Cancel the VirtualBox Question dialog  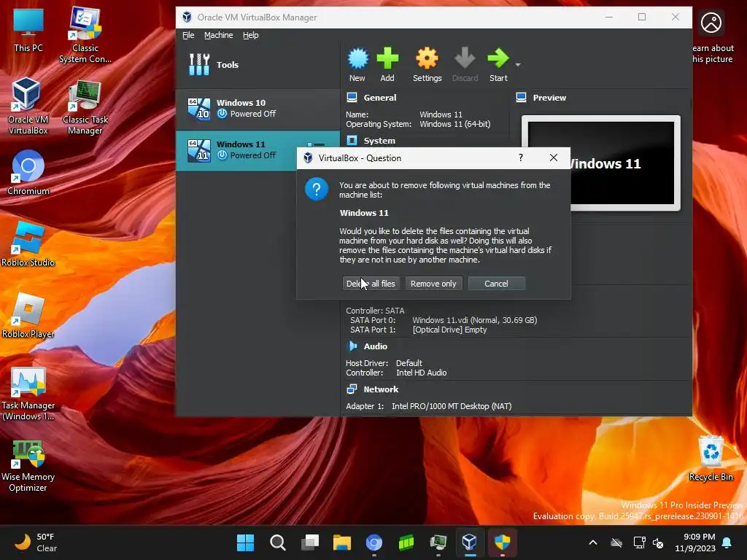pyautogui.click(x=496, y=284)
